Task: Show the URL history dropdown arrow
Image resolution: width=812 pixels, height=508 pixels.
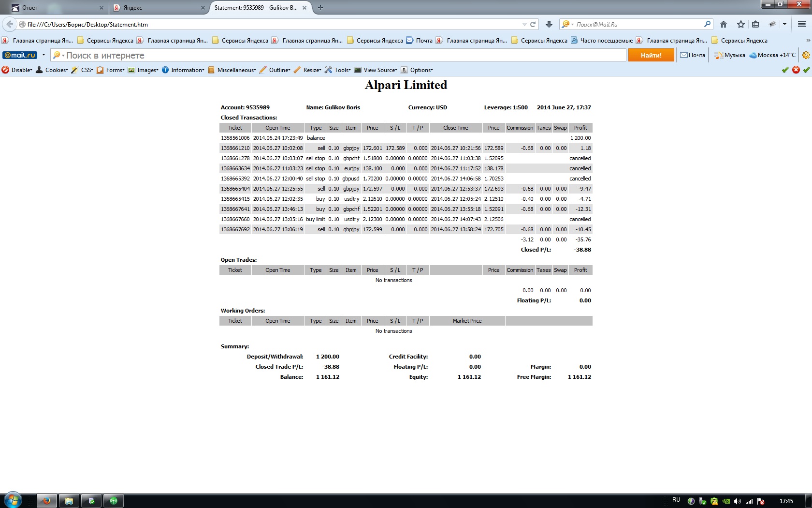Action: (x=524, y=24)
